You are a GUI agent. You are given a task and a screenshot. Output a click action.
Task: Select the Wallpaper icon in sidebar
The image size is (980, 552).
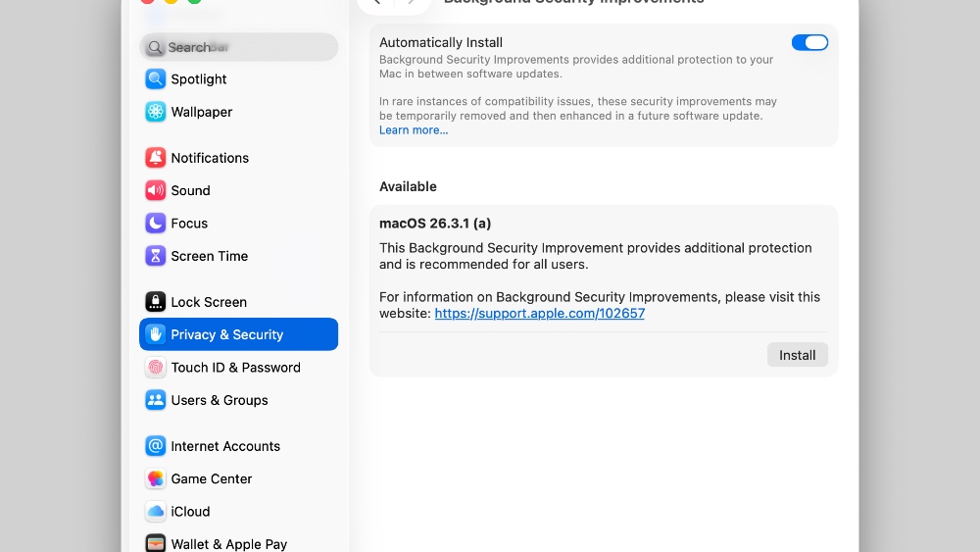click(x=155, y=112)
